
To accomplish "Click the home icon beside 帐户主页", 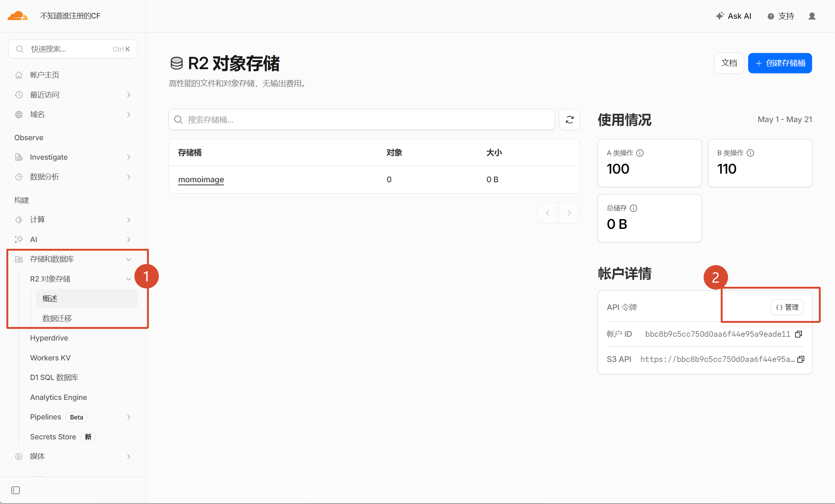I will pos(19,75).
